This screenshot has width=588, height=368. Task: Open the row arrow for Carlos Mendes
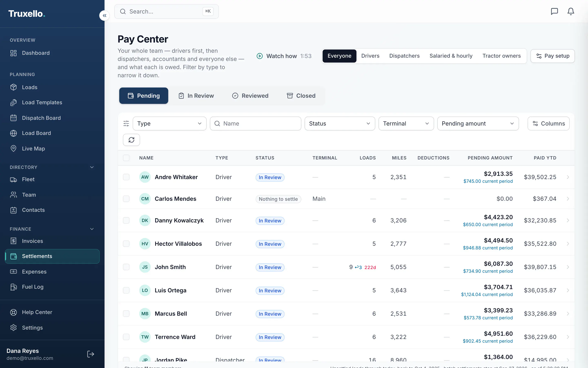point(568,199)
